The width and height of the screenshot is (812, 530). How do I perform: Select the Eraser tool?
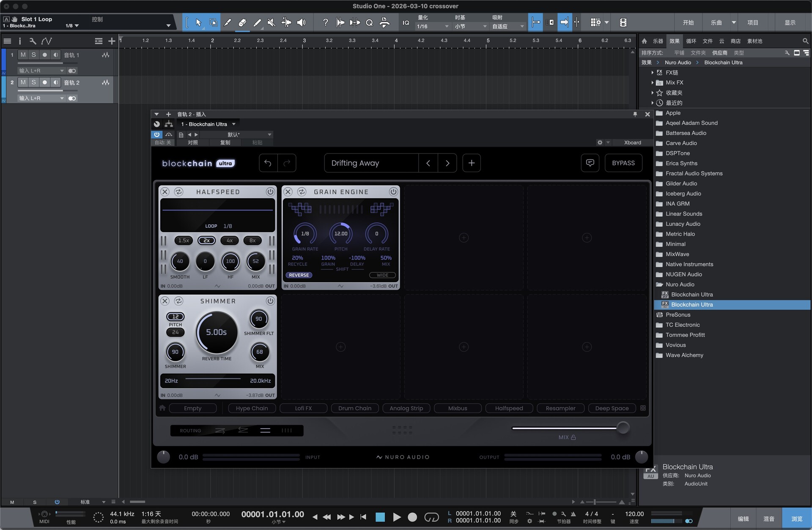point(242,22)
